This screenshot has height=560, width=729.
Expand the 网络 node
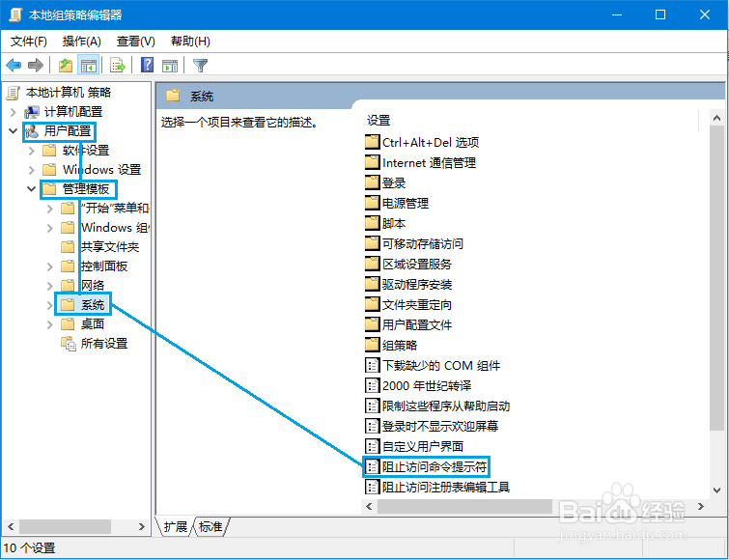coord(50,286)
